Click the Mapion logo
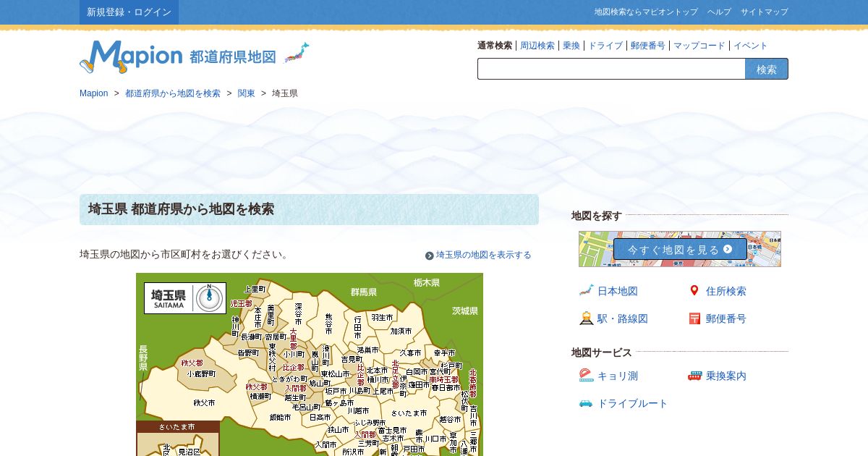Viewport: 868px width, 456px height. 131,56
